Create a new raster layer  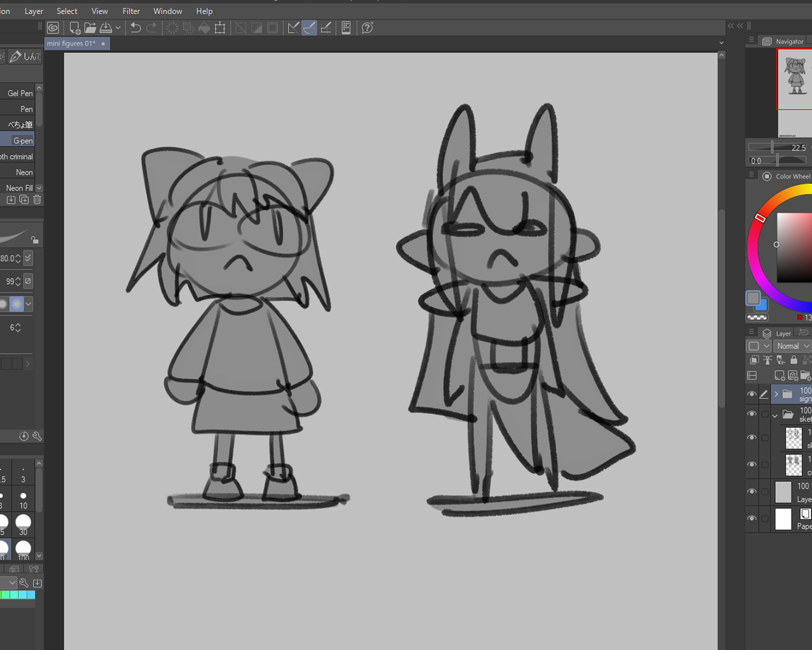(x=779, y=375)
